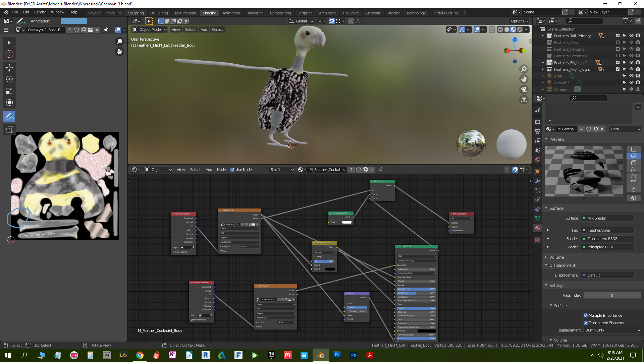This screenshot has width=644, height=362.
Task: Switch viewport to Rendered shading mode
Action: tap(519, 29)
